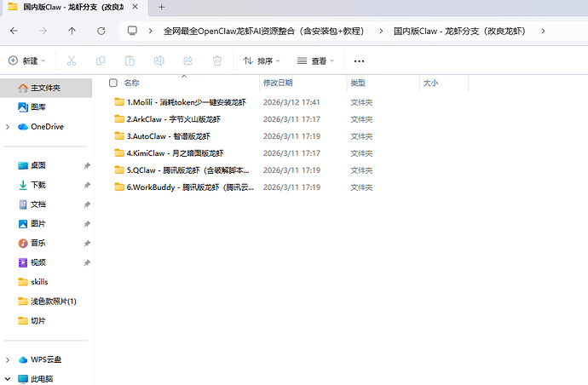Click pin icon next to 文档
The image size is (588, 385).
pos(87,204)
